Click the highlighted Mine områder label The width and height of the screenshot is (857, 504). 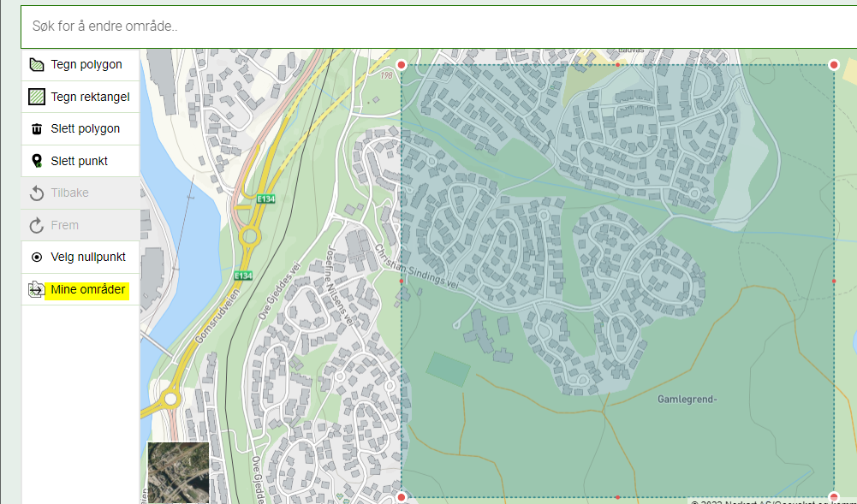(x=88, y=289)
